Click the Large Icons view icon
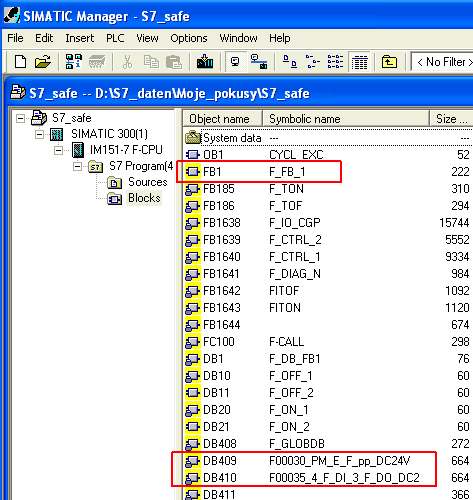The width and height of the screenshot is (473, 500). (x=289, y=62)
